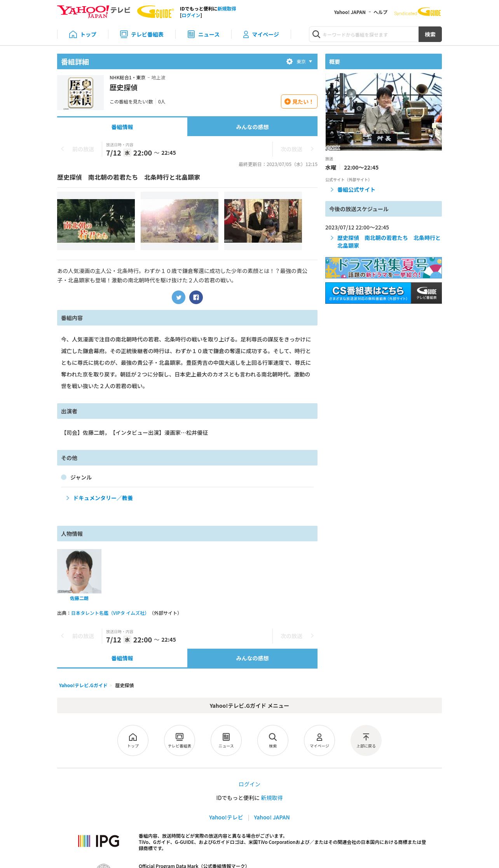Image resolution: width=499 pixels, height=868 pixels.
Task: Open マイページ in the top navigation
Action: [261, 35]
